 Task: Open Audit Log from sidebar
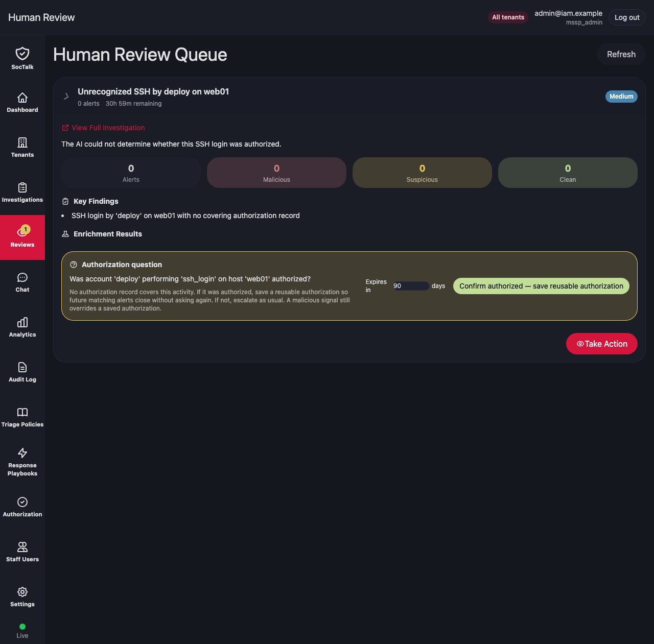coord(22,372)
